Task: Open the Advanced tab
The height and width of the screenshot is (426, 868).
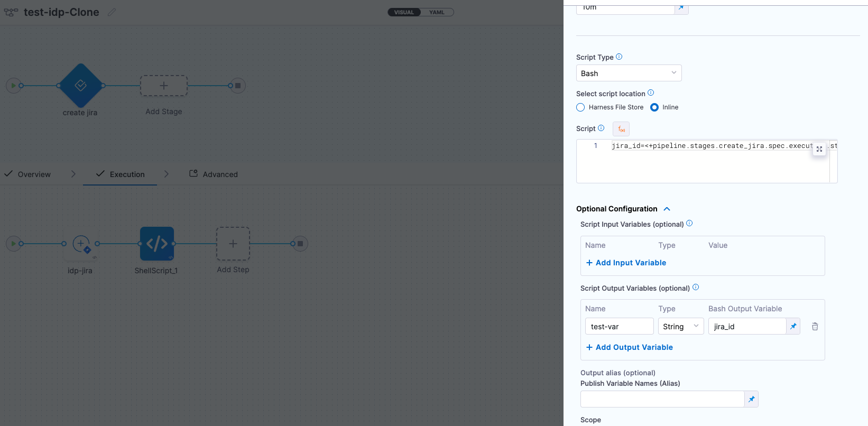Action: tap(219, 174)
